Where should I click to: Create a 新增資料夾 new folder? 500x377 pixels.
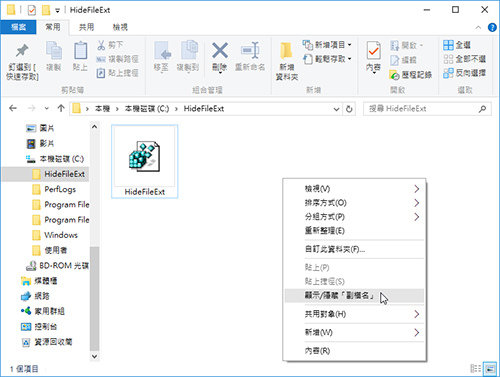tap(286, 61)
